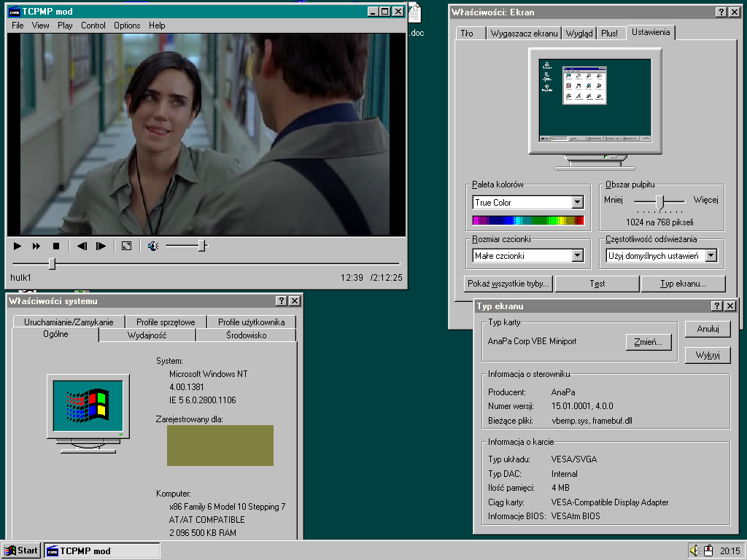Click the video seek bar position handle
This screenshot has width=747, height=560.
52,264
